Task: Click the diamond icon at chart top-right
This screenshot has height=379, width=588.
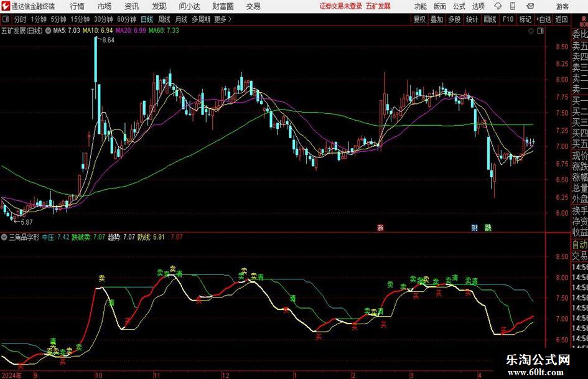Action: (x=531, y=31)
